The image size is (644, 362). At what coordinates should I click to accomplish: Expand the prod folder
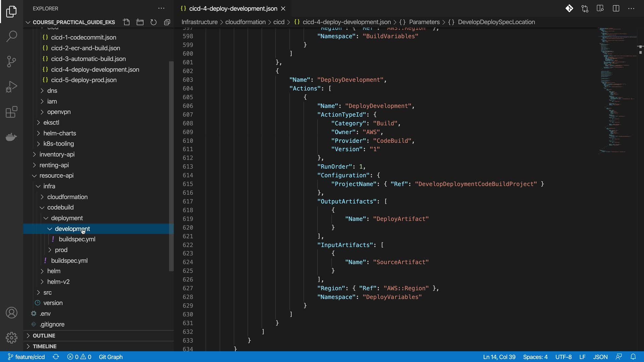pyautogui.click(x=61, y=250)
